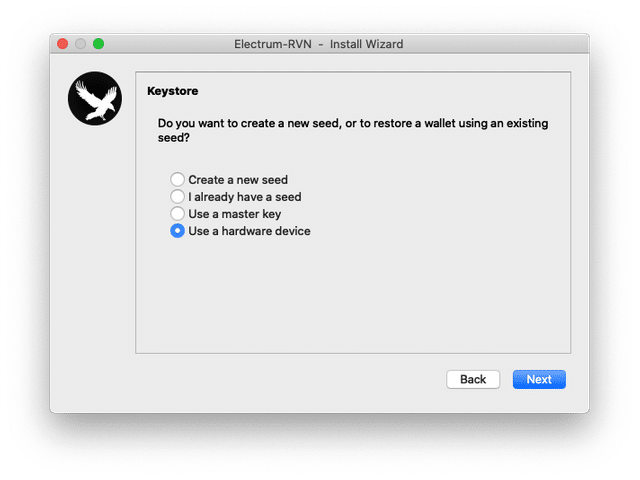Close the Install Wizard window

[62, 44]
